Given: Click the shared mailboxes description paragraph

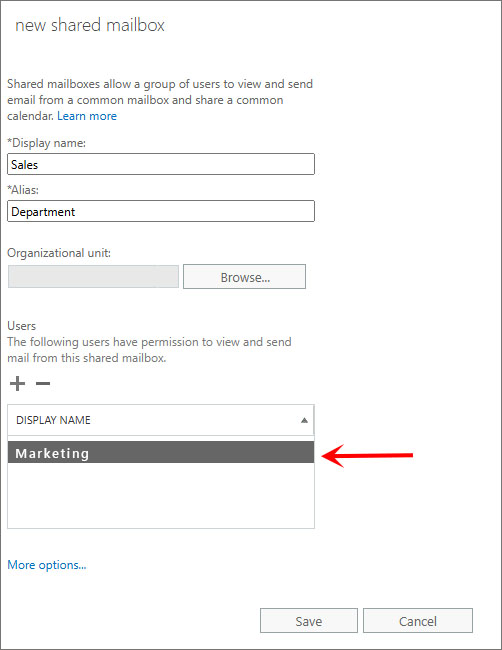Looking at the screenshot, I should (160, 100).
